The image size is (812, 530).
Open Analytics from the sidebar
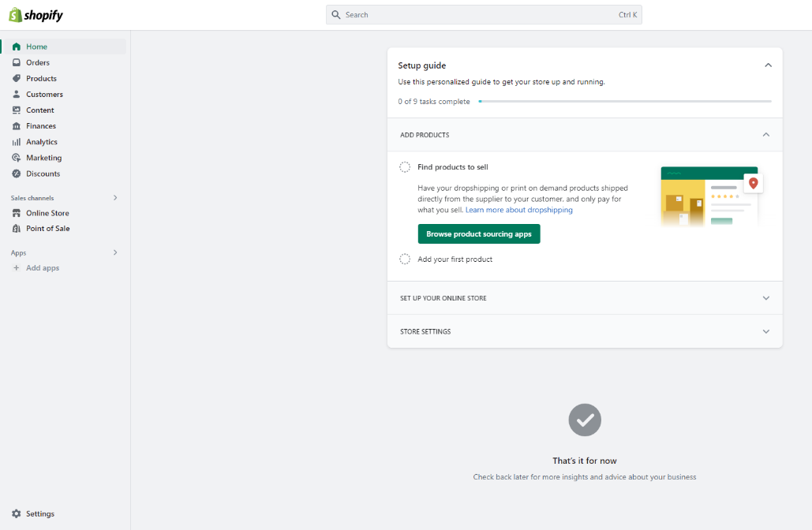(x=64, y=142)
